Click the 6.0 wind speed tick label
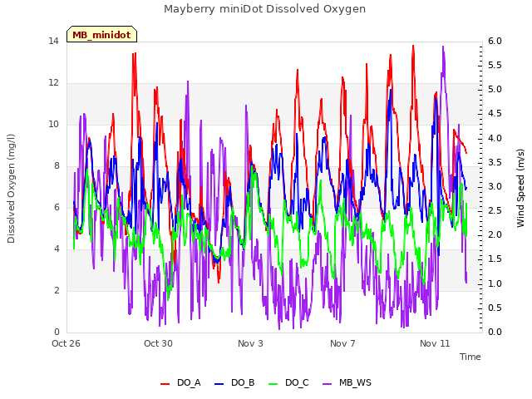 pos(495,41)
